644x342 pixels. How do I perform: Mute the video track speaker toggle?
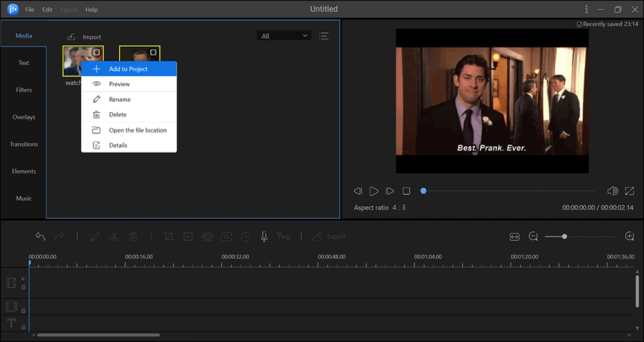click(23, 279)
